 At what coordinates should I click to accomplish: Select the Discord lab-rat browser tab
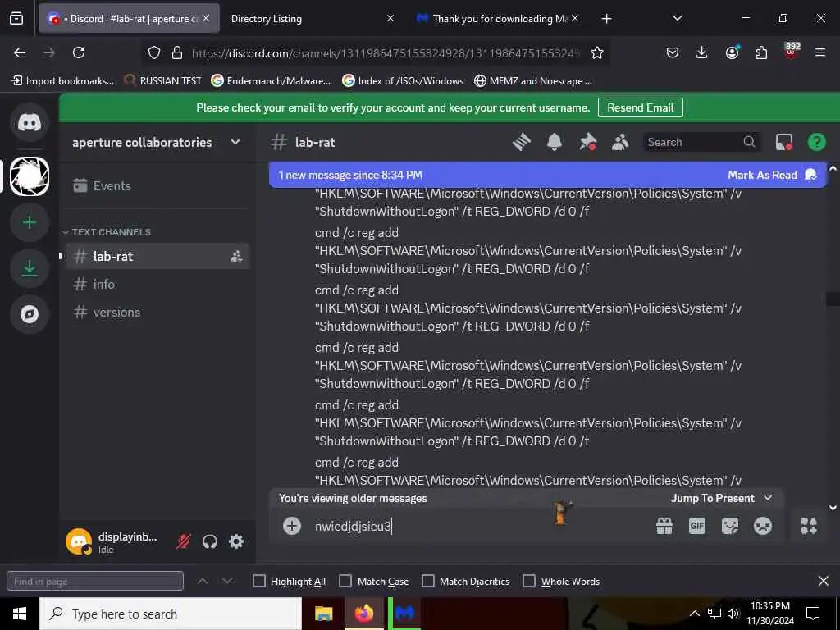tap(129, 19)
